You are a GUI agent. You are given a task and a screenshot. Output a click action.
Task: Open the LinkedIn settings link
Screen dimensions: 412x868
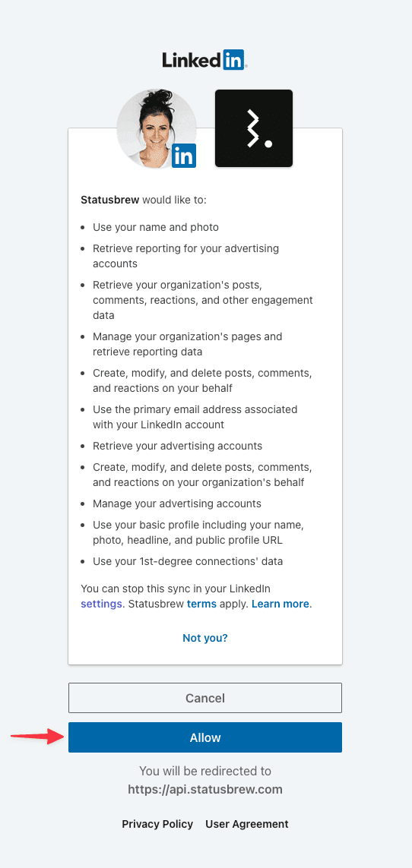point(101,604)
